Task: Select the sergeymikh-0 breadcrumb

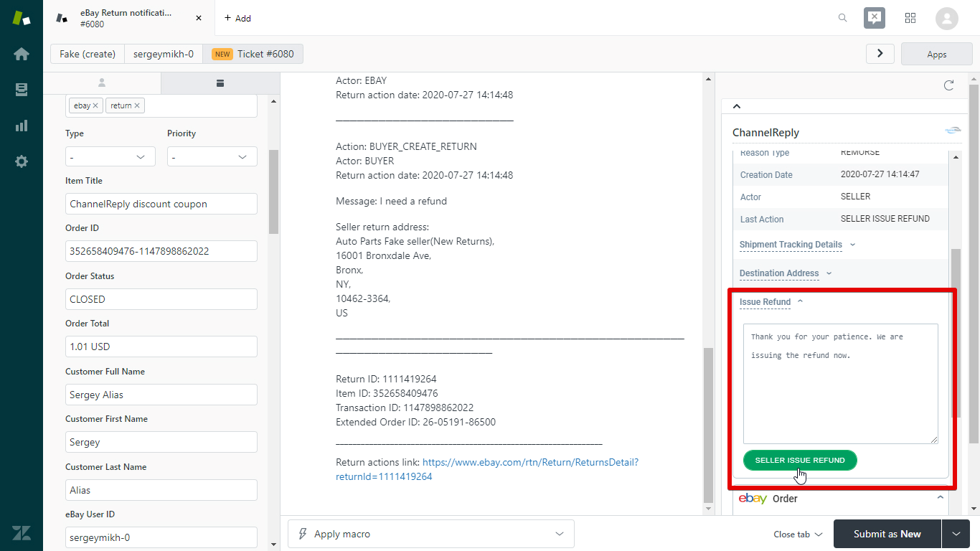Action: click(x=164, y=54)
